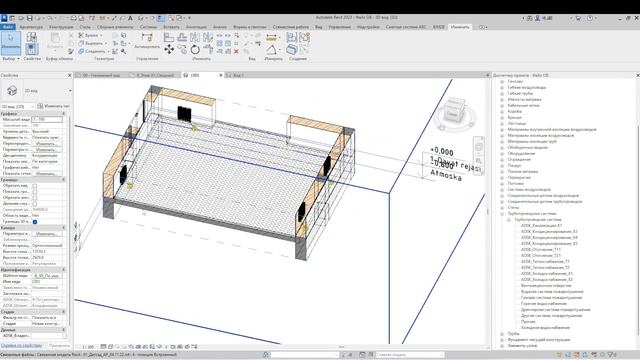Select 'Горячее водоснабжение' in project browser
The height and width of the screenshot is (360, 640).
[x=544, y=304]
